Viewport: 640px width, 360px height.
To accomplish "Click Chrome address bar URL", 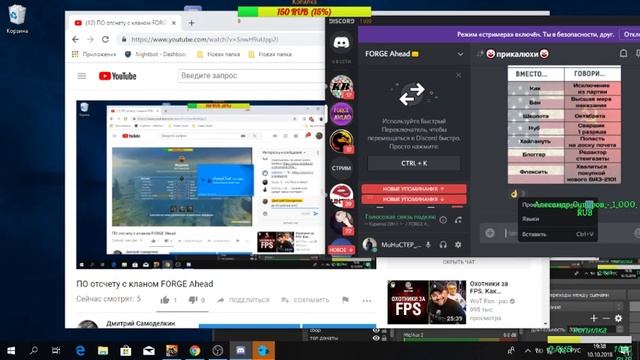I will [x=205, y=39].
